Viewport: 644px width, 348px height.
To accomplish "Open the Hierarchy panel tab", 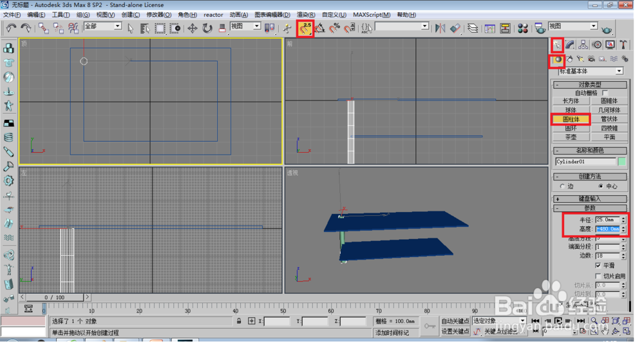I will point(583,44).
